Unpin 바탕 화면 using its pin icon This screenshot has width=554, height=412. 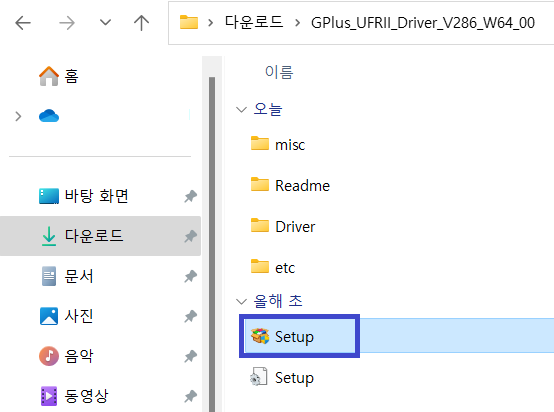[190, 196]
